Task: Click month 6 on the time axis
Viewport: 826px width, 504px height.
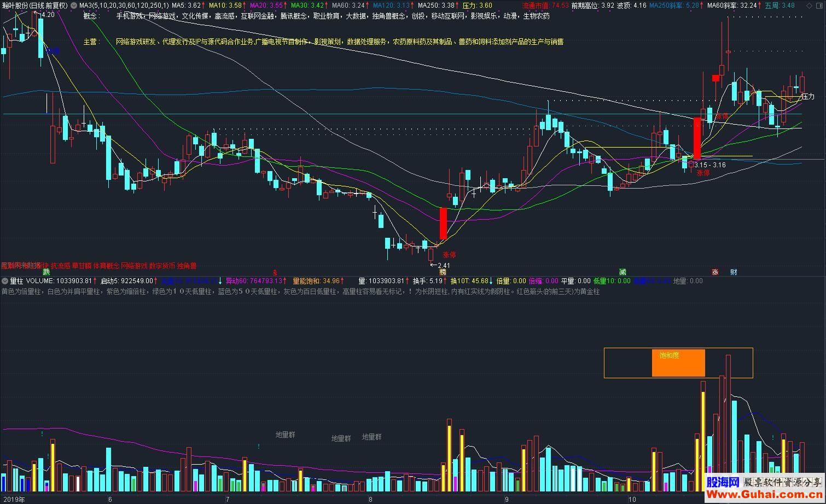Action: 110,500
